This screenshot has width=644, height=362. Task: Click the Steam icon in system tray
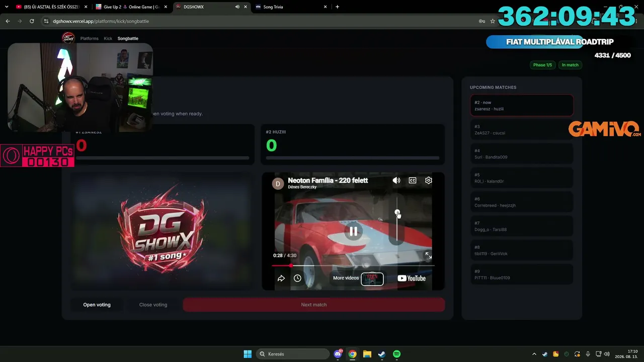click(545, 354)
